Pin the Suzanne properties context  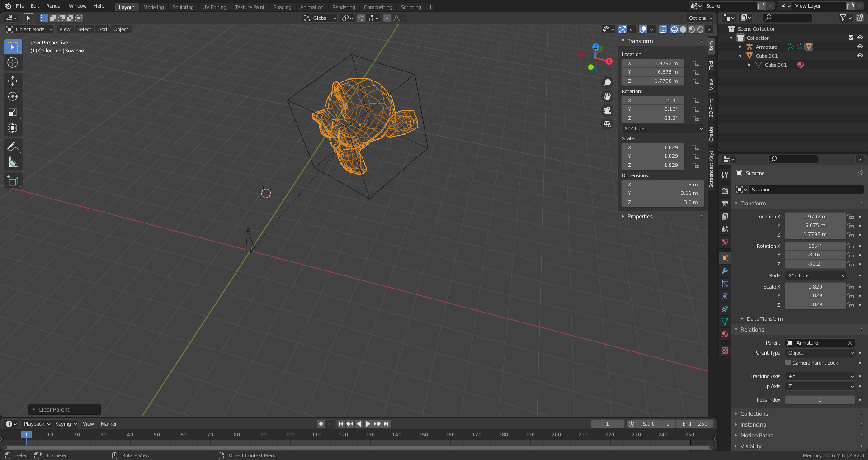point(860,173)
